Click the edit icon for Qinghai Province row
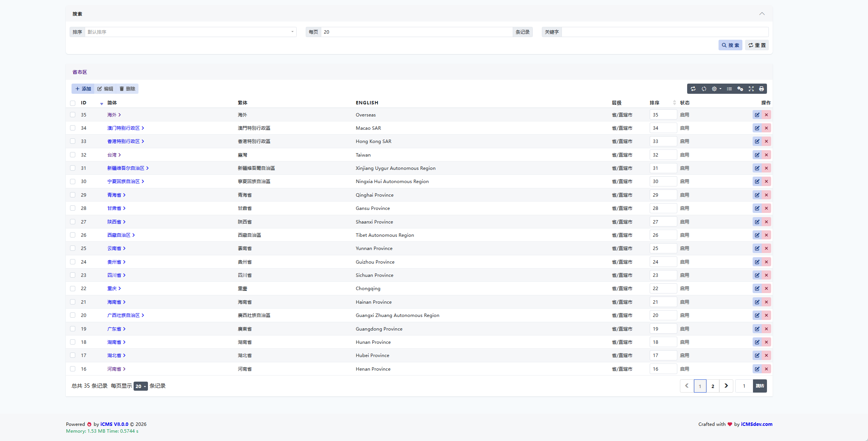 pos(757,195)
